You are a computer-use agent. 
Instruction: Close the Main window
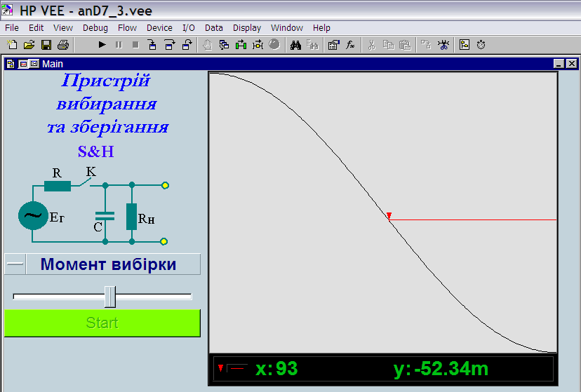572,64
